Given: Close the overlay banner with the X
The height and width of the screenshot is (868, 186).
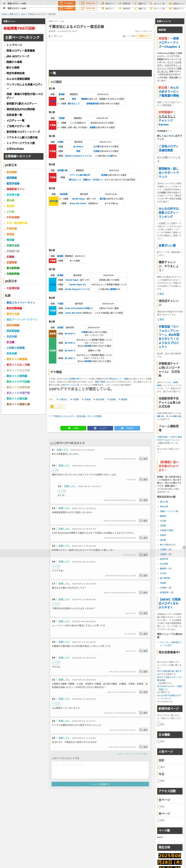Looking at the screenshot, I should click(x=184, y=548).
